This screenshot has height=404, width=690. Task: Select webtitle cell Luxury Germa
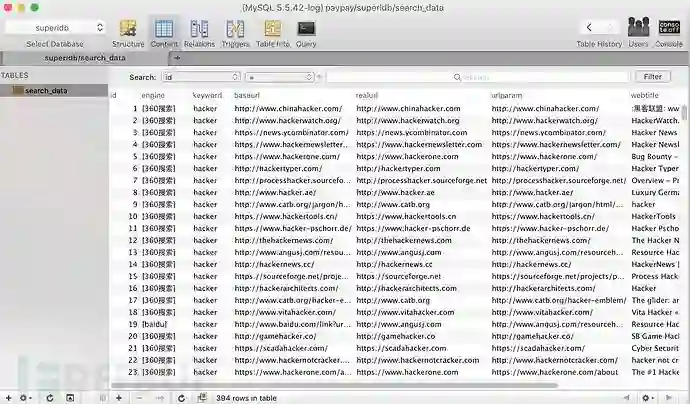(655, 192)
